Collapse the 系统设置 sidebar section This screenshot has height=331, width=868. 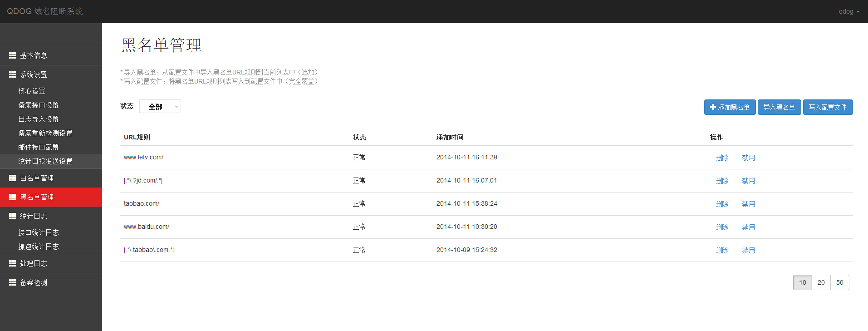point(51,74)
